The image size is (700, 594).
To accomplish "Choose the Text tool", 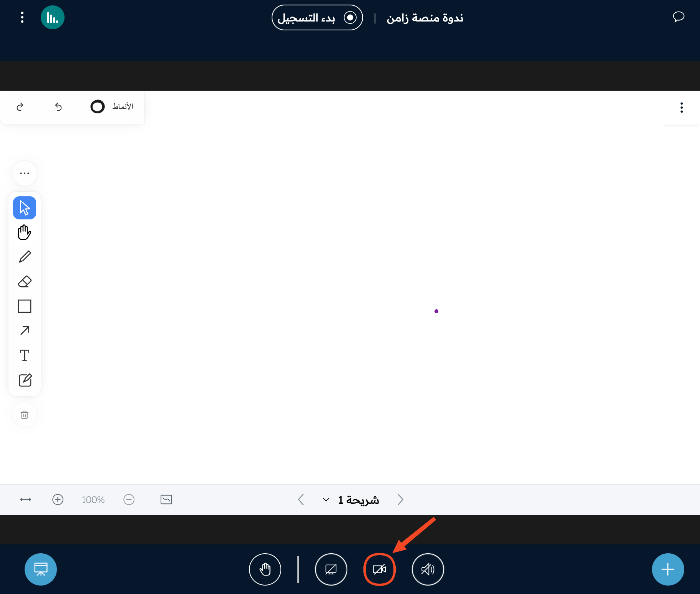I will click(25, 355).
